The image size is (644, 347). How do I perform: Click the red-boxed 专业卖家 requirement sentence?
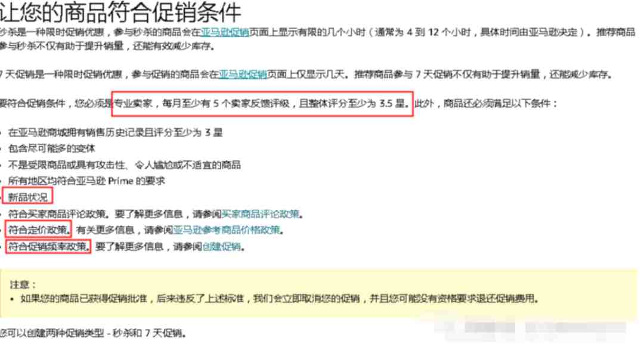(262, 104)
